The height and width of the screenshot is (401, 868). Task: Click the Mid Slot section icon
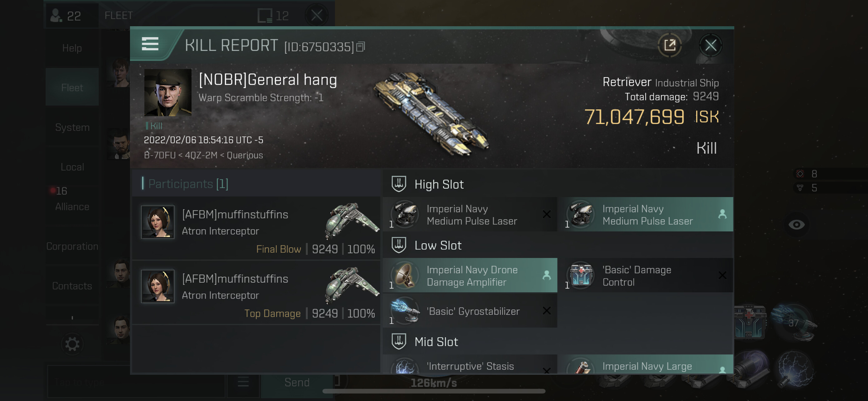[399, 341]
